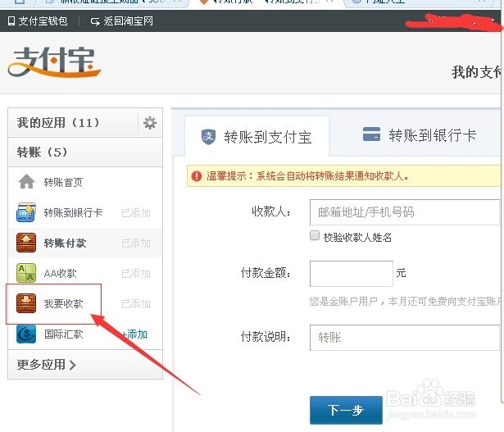Open AA收款 sidebar entry
This screenshot has width=504, height=432.
[x=60, y=274]
